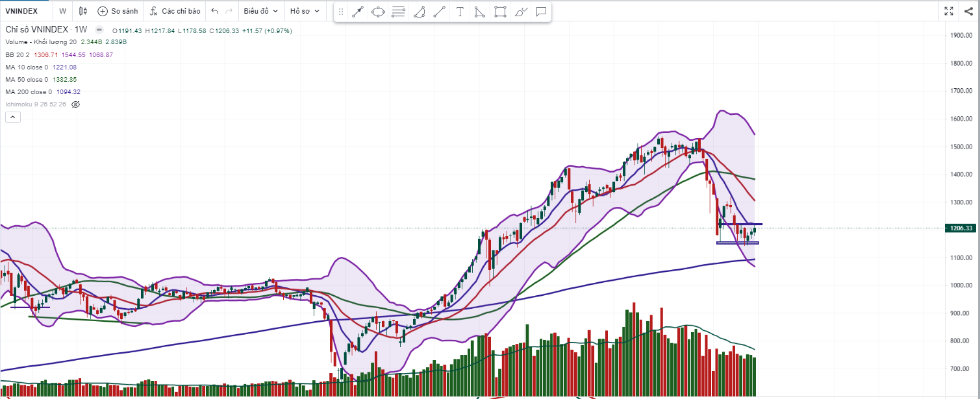
Task: Click the C1206.33 close value
Action: (x=224, y=30)
